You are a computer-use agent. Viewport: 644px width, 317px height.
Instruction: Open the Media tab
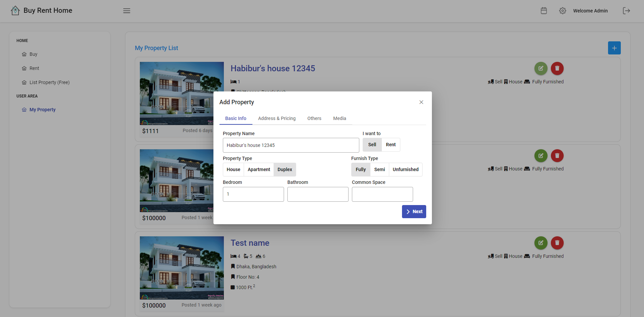pyautogui.click(x=339, y=118)
